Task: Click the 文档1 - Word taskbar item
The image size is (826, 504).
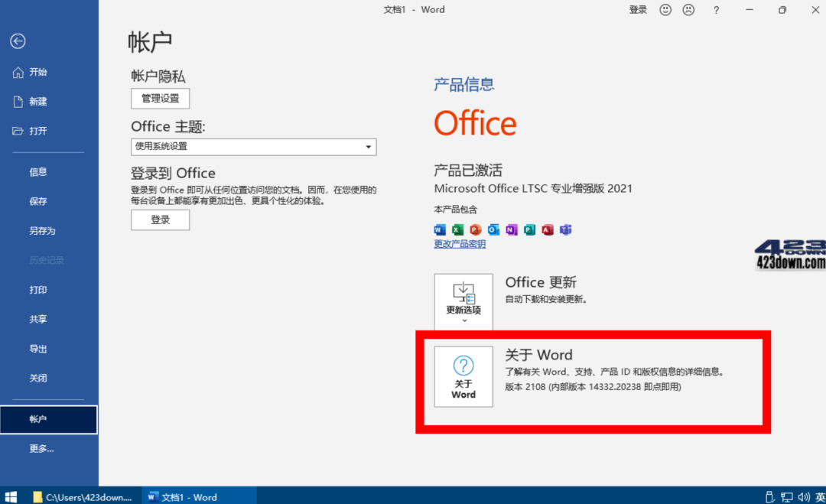Action: [x=199, y=496]
